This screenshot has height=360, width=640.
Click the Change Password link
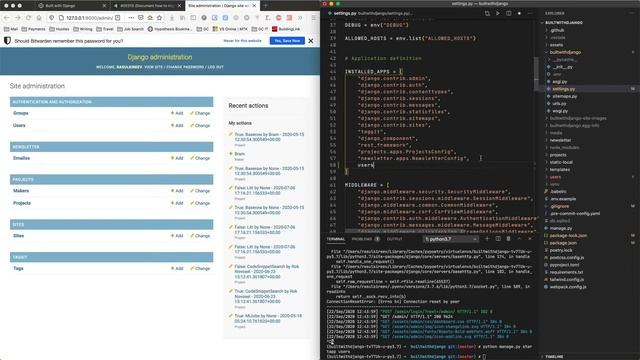pyautogui.click(x=184, y=67)
